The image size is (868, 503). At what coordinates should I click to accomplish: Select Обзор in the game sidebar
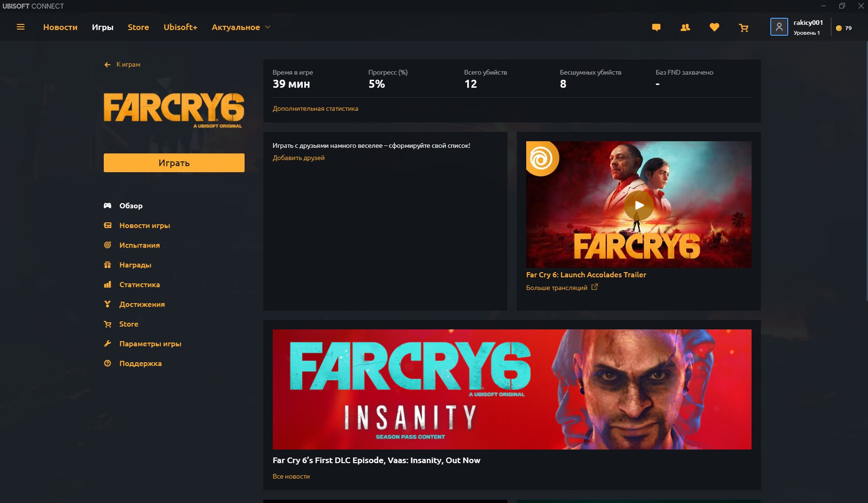click(x=131, y=206)
